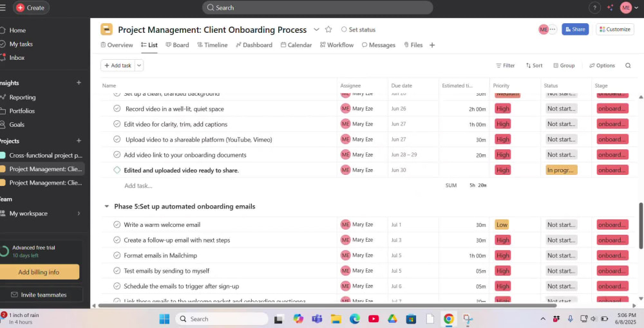Open the ME profile menu top right
Screen dimensions: 644x328
(x=629, y=8)
